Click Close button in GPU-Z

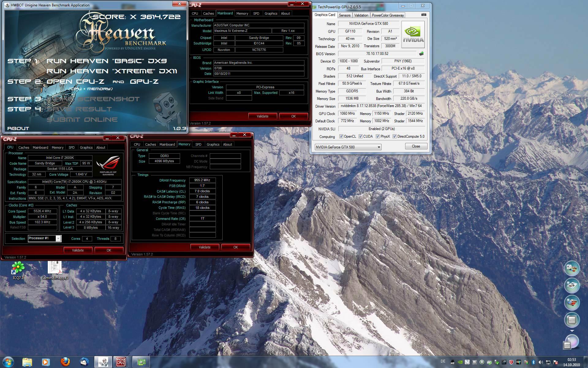(x=416, y=146)
